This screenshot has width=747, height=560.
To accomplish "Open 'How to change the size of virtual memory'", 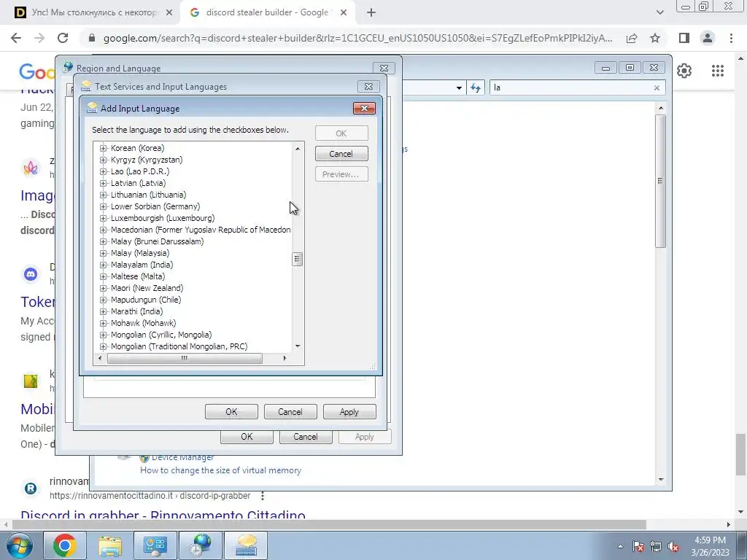I will pyautogui.click(x=220, y=470).
